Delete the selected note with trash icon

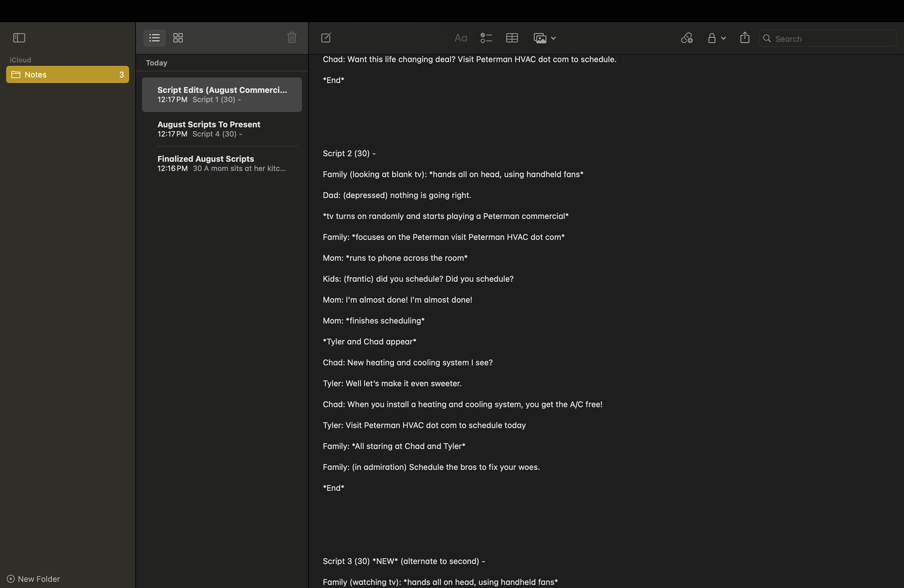[291, 38]
